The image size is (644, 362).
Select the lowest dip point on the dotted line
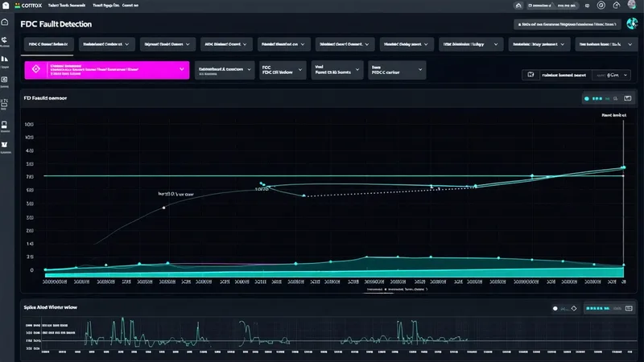pyautogui.click(x=304, y=195)
